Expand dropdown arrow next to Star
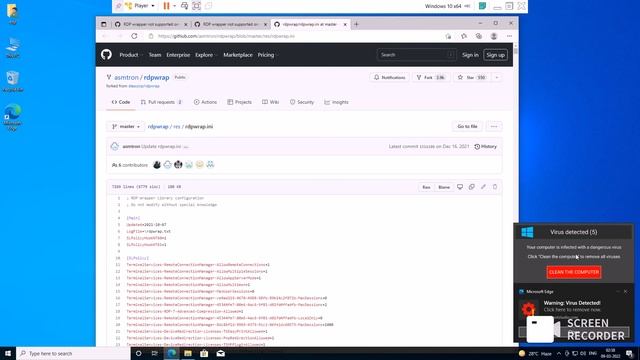This screenshot has width=640, height=360. coord(497,77)
